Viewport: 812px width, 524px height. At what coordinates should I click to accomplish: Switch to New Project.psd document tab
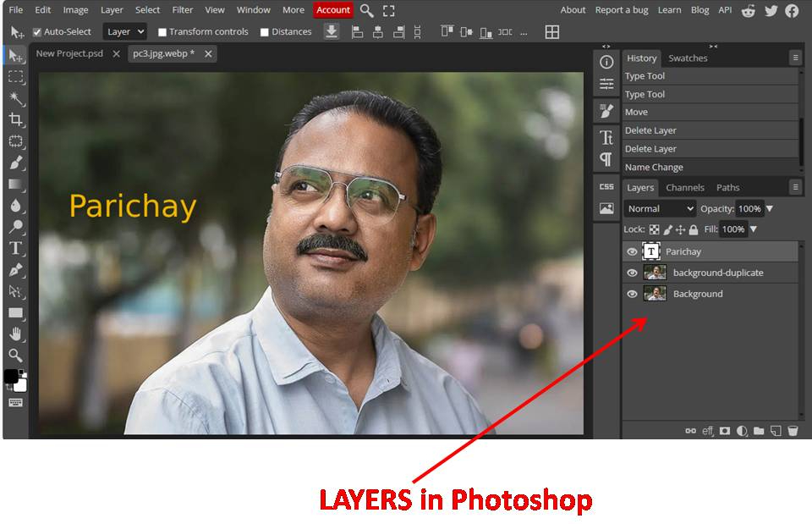69,53
